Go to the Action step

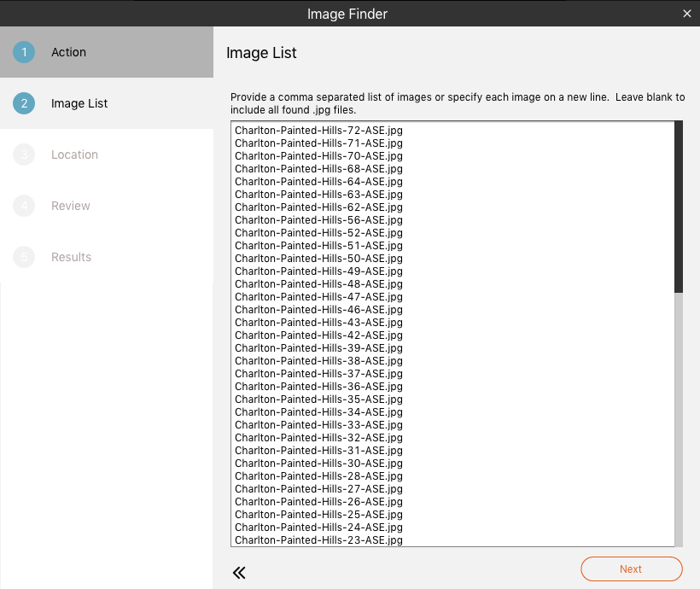[x=107, y=52]
